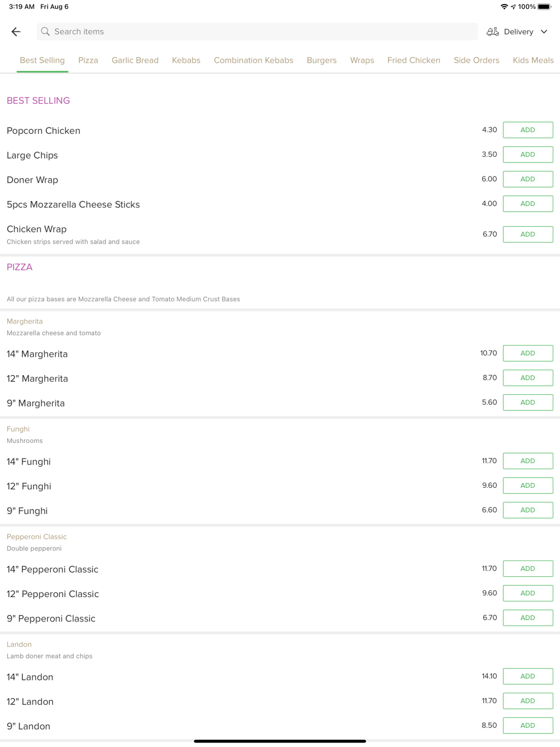Viewport: 560px width, 747px height.
Task: Select the Combination Kebabs tab
Action: click(253, 60)
